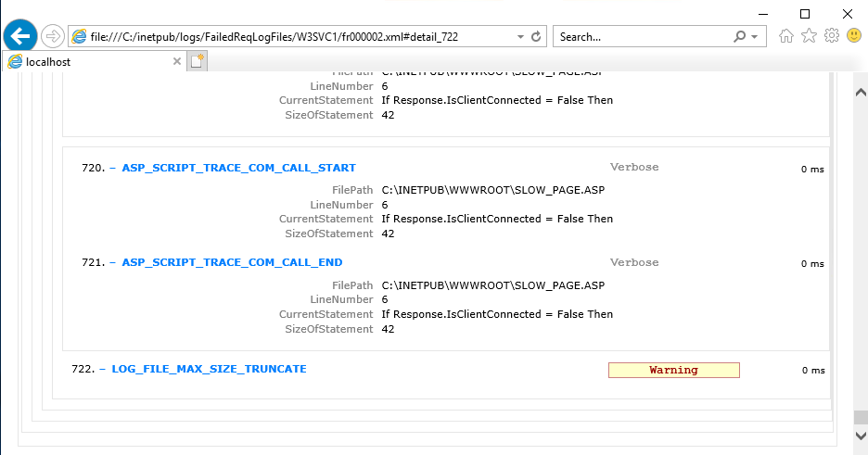Click the LOG_FILE_MAX_SIZE_TRUNCATE link

coord(209,369)
